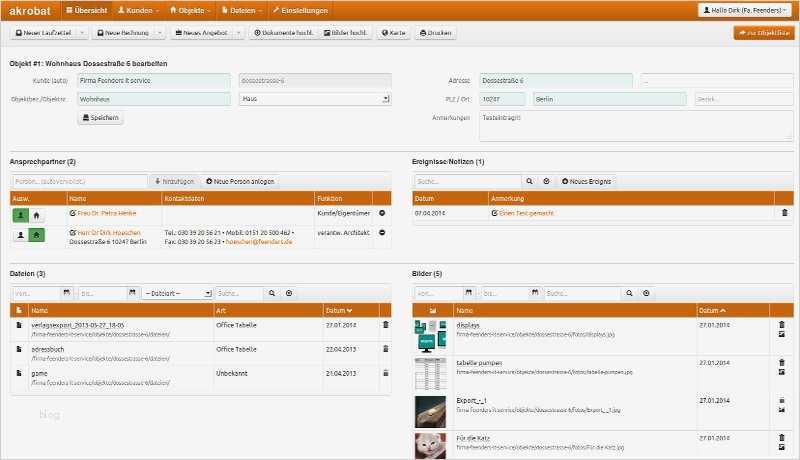Click Dokumente hochladen toolbar button
This screenshot has height=460, width=800.
(284, 33)
